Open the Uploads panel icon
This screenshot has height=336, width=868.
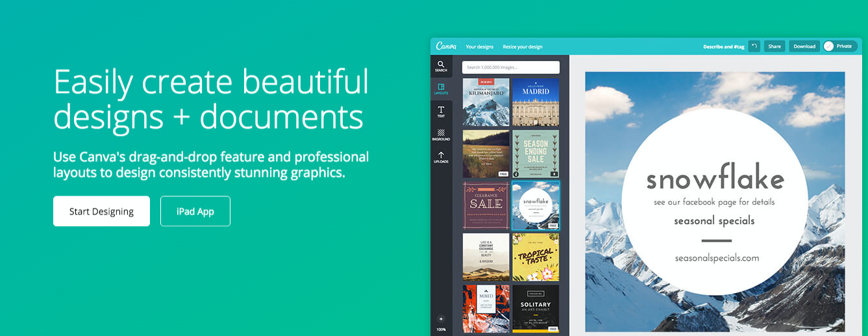click(x=441, y=157)
